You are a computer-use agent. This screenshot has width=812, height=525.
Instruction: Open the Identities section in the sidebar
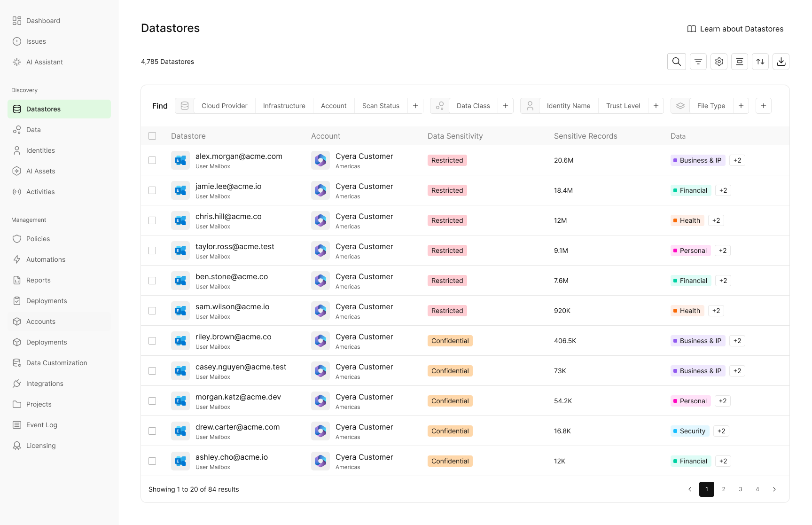click(x=40, y=150)
